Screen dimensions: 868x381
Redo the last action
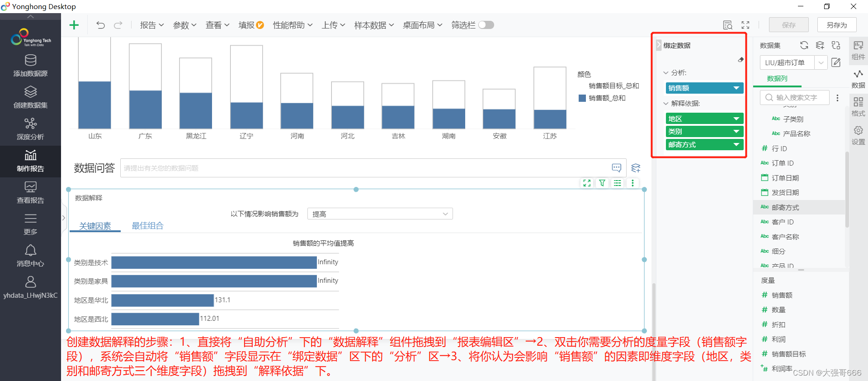tap(118, 25)
